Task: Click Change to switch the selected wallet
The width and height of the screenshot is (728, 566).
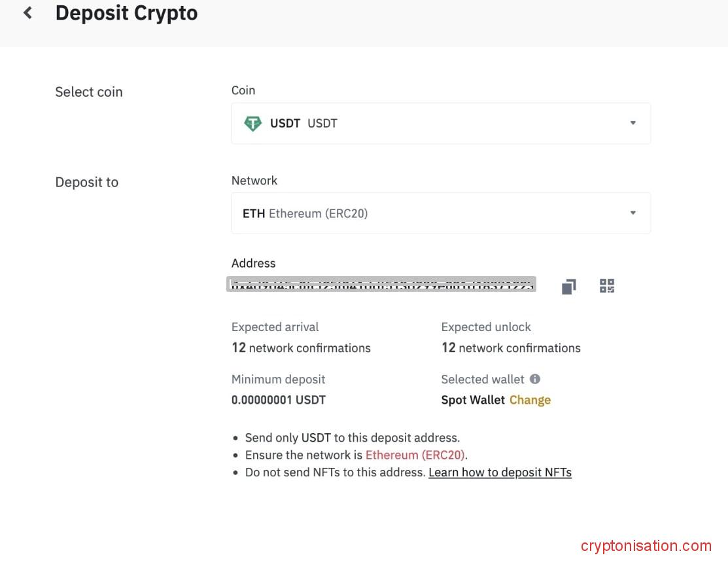Action: (x=530, y=400)
